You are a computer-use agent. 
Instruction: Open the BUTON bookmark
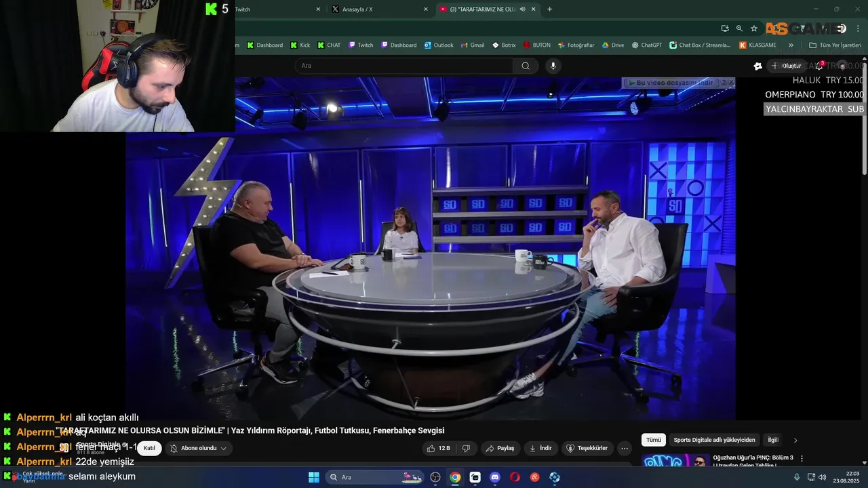(x=537, y=45)
